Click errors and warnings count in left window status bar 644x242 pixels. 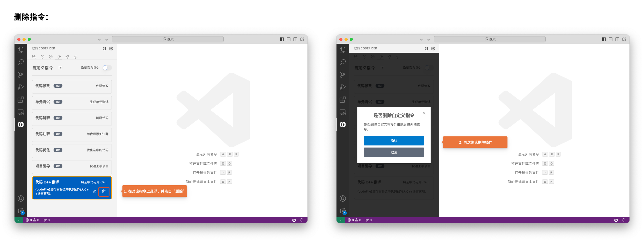[x=32, y=220]
